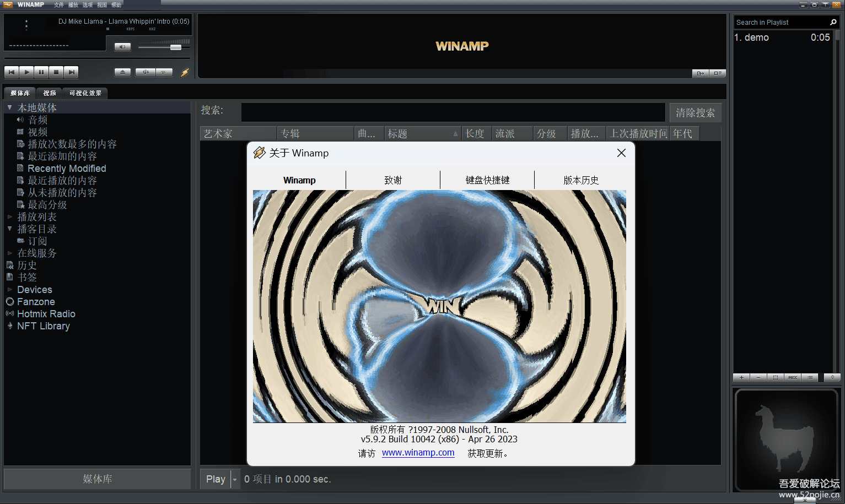Toggle repeat mode button

(164, 72)
